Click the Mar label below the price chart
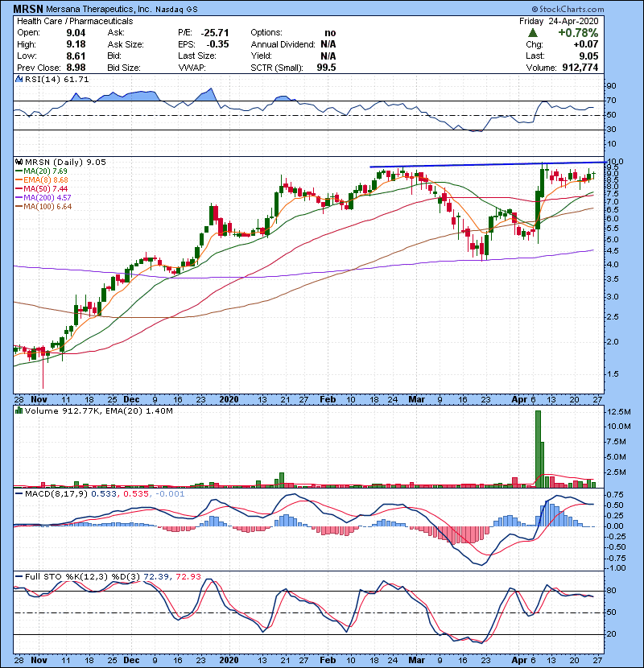Viewport: 644px width, 668px height. pos(416,399)
